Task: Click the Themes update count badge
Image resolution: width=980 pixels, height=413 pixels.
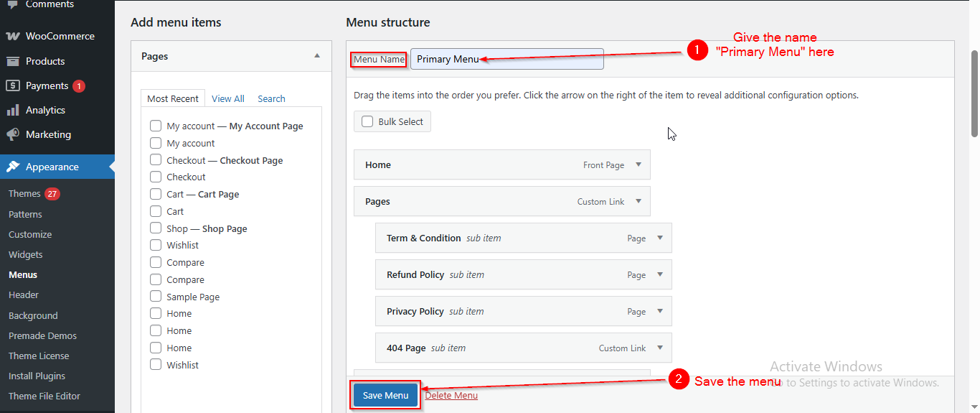Action: (x=52, y=193)
